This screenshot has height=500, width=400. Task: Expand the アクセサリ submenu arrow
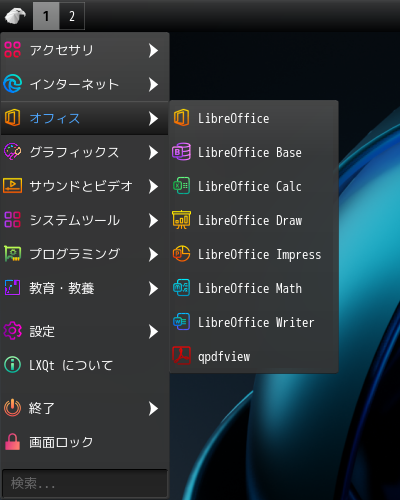pos(153,50)
